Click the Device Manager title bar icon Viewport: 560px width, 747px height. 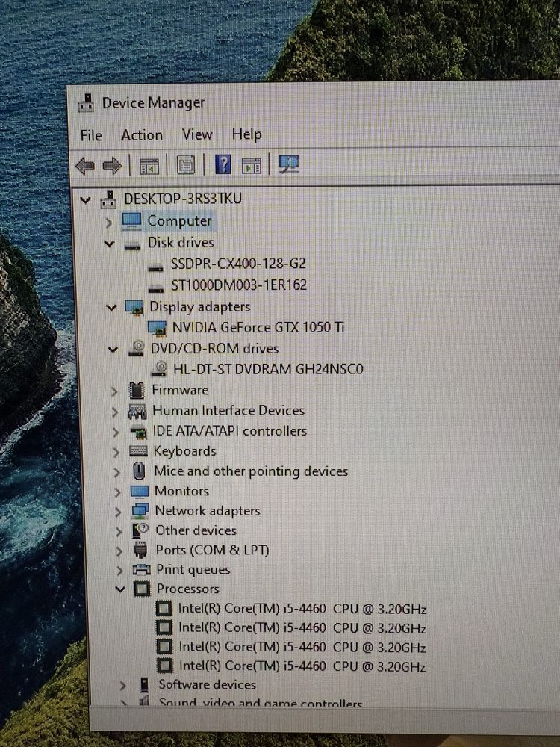pyautogui.click(x=86, y=103)
